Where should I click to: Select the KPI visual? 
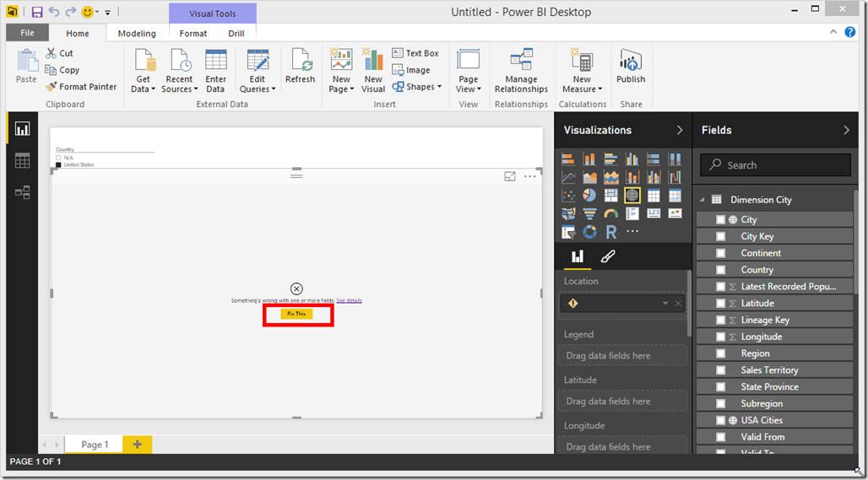[675, 213]
